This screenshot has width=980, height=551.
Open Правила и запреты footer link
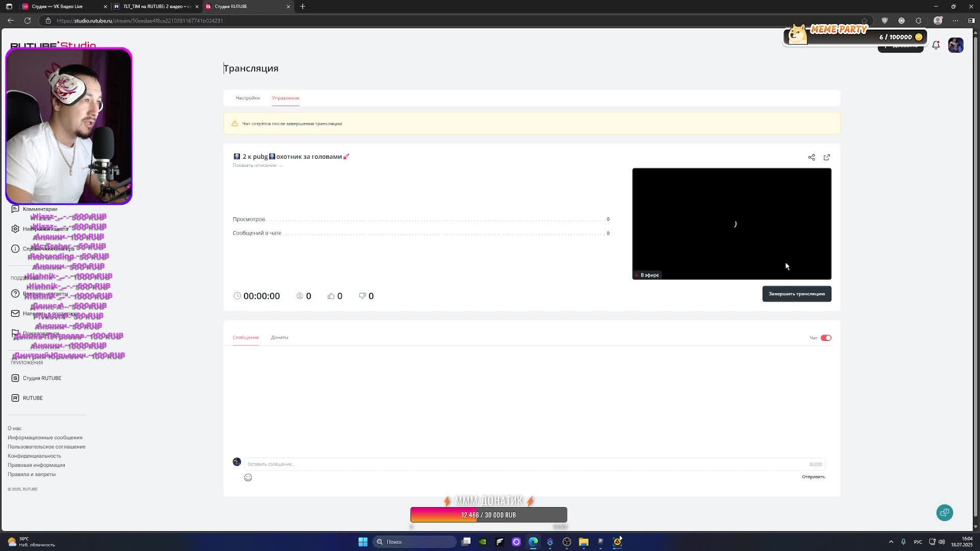32,474
